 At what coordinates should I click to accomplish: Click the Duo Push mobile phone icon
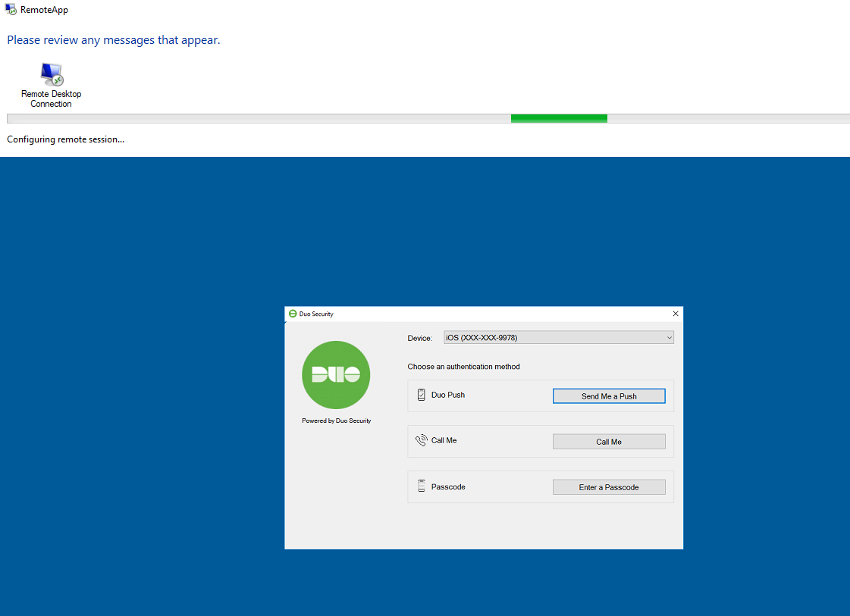coord(421,394)
